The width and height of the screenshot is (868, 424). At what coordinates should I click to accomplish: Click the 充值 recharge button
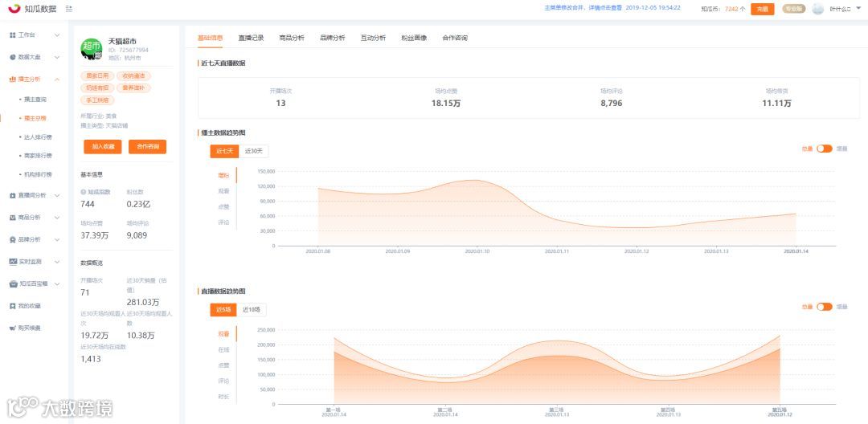[x=762, y=9]
